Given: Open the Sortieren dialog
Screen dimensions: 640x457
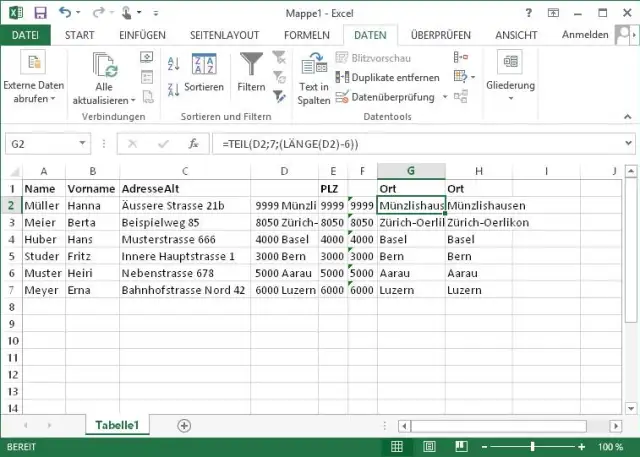Looking at the screenshot, I should click(204, 73).
